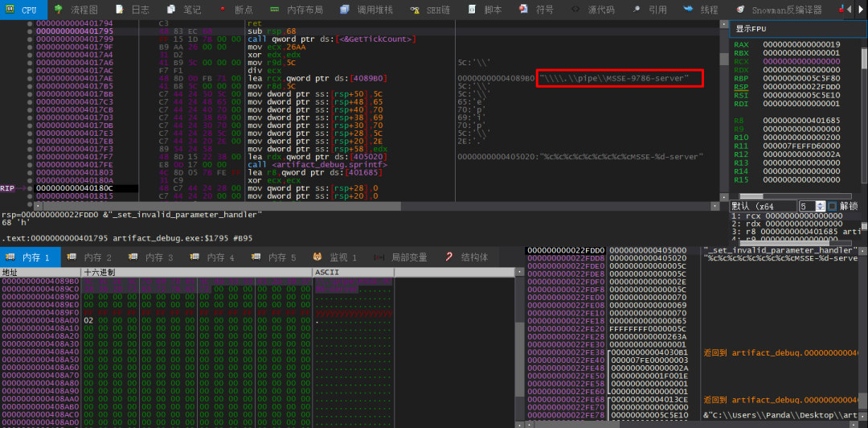Open the 流程图 (Graph) tab
The height and width of the screenshot is (428, 868).
[84, 10]
